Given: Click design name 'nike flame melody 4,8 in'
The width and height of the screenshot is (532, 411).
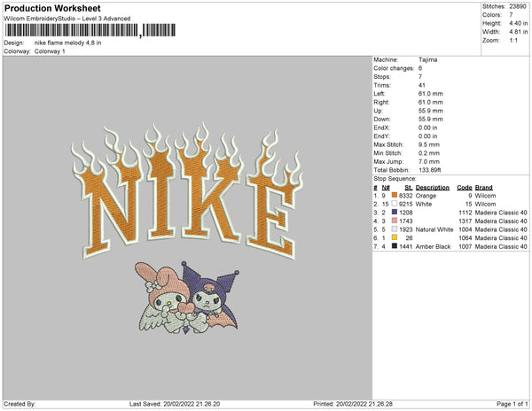Looking at the screenshot, I should tap(68, 43).
